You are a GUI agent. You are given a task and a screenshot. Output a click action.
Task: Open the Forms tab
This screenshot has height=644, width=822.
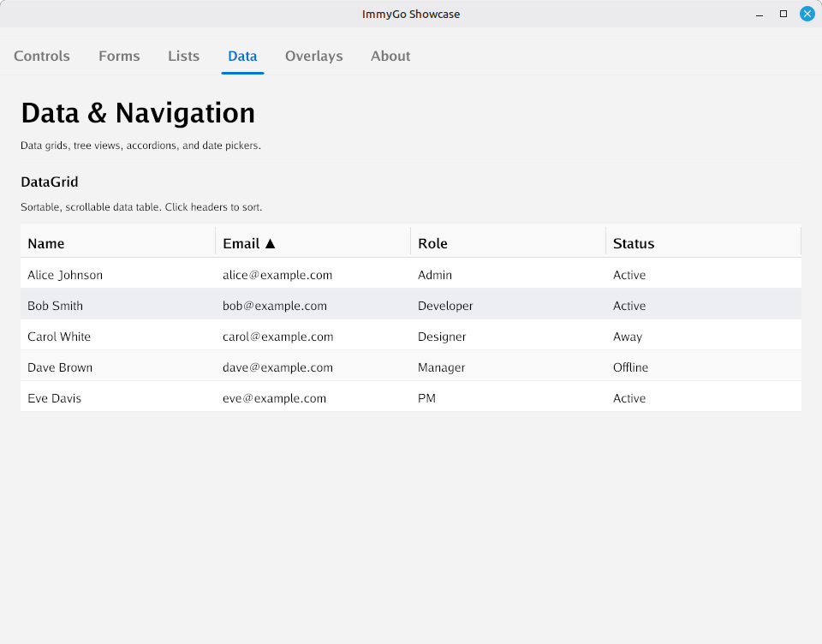pyautogui.click(x=119, y=56)
